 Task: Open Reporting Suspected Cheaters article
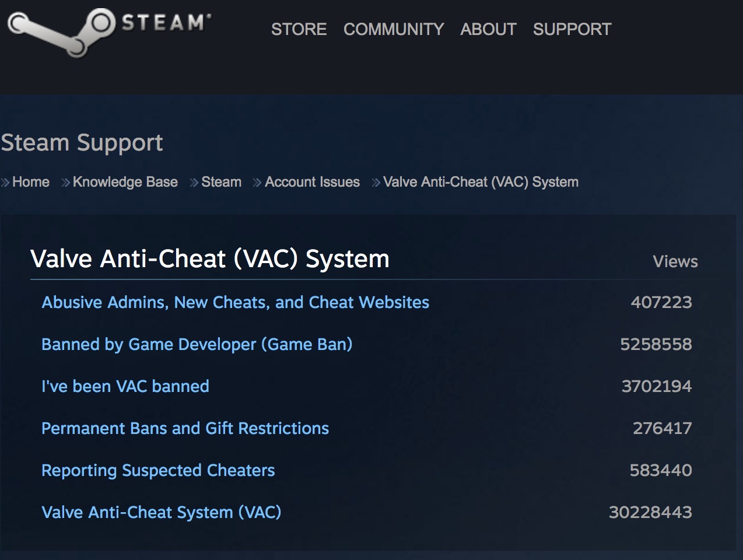[158, 470]
